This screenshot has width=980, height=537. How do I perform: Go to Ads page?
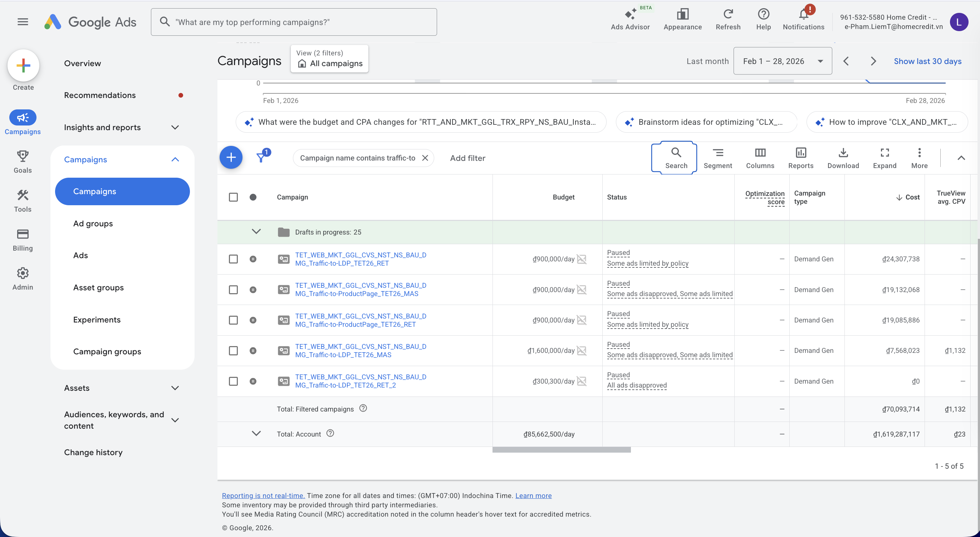[x=80, y=256]
